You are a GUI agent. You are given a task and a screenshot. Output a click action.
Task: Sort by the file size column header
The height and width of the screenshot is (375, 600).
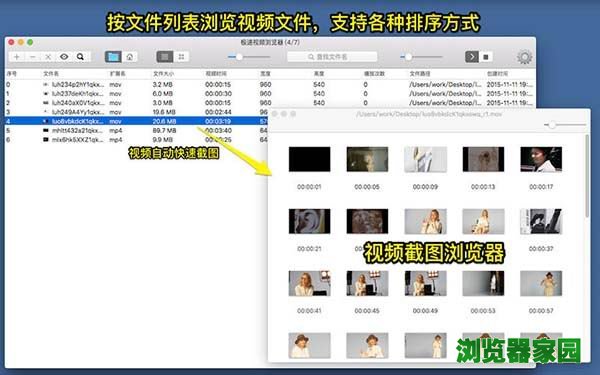tap(163, 73)
